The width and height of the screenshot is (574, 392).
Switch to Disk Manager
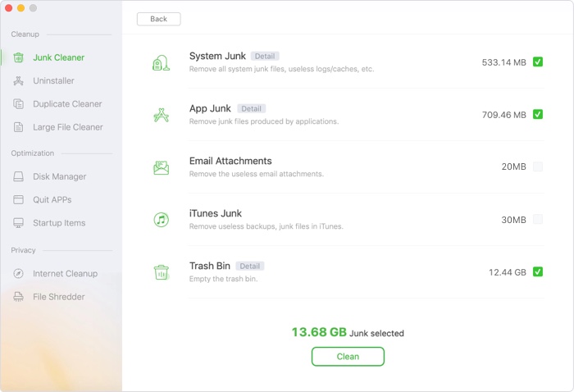pos(60,176)
